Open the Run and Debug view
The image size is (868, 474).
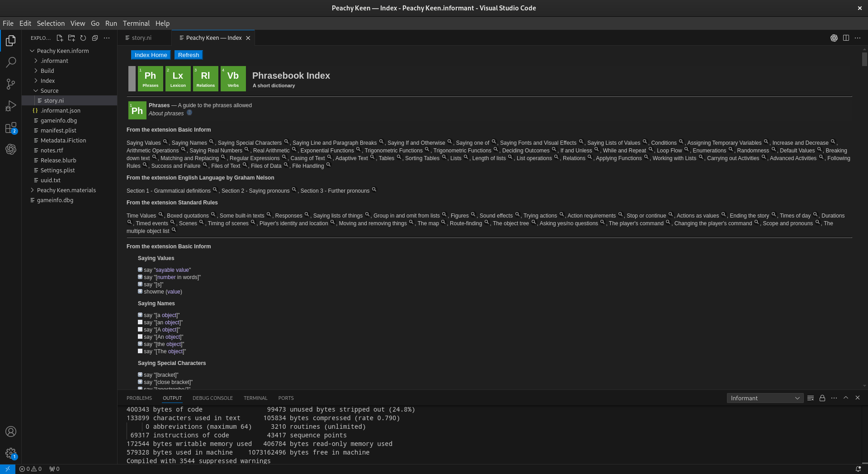pos(11,106)
